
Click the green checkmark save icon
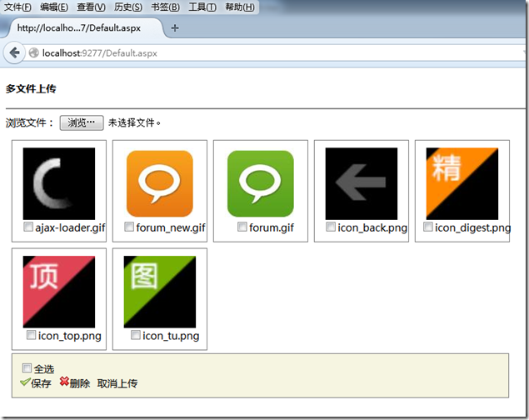tap(25, 382)
